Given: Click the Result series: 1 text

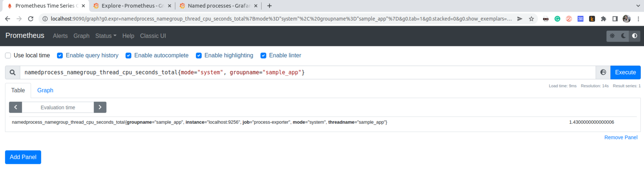Looking at the screenshot, I should pyautogui.click(x=627, y=86).
